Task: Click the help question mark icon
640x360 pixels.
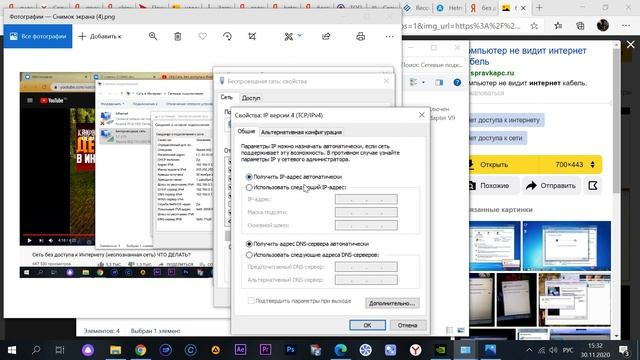Action: [x=457, y=82]
